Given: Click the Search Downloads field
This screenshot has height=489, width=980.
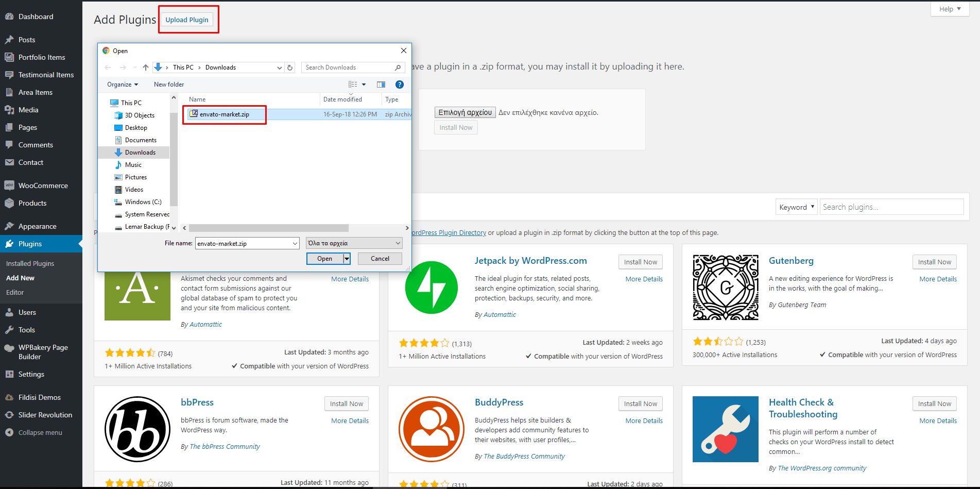Looking at the screenshot, I should click(x=348, y=68).
